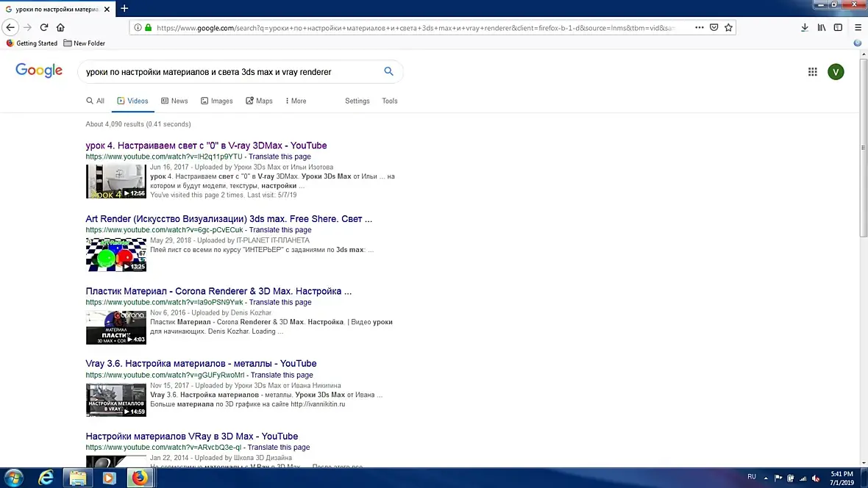Open the Google account avatar V

click(x=836, y=71)
